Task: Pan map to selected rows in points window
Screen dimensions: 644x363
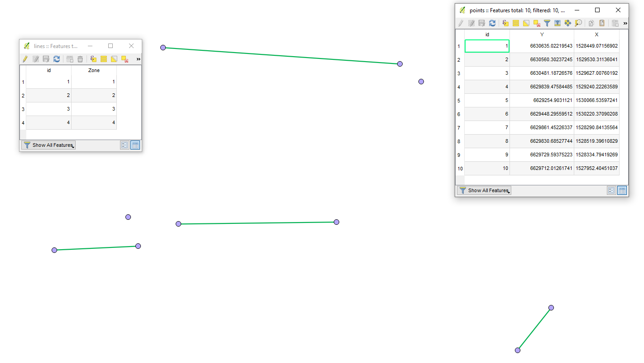Action: pos(568,23)
